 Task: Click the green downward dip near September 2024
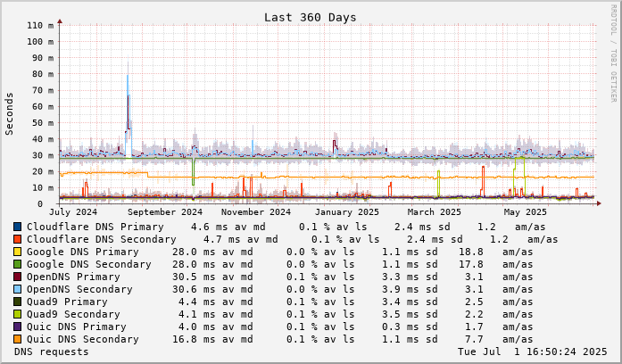pyautogui.click(x=193, y=171)
